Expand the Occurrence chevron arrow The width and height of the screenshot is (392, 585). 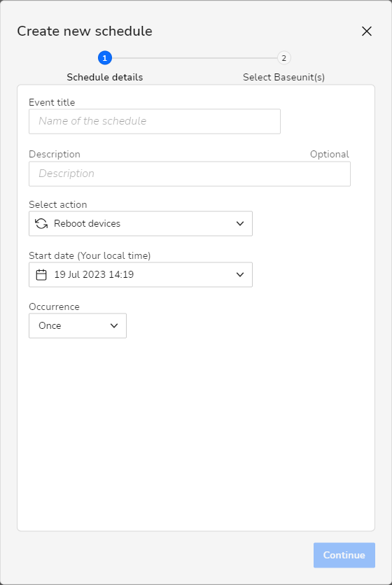pyautogui.click(x=114, y=325)
